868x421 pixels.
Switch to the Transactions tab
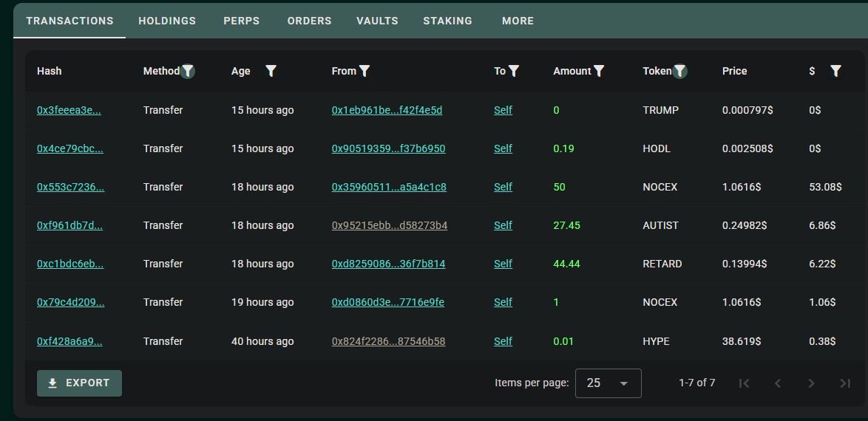[69, 21]
